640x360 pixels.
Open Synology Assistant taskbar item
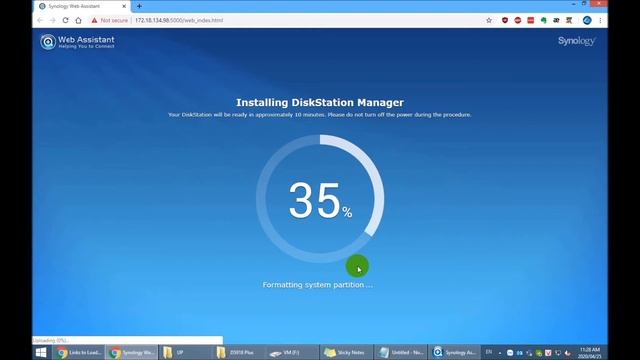point(454,352)
